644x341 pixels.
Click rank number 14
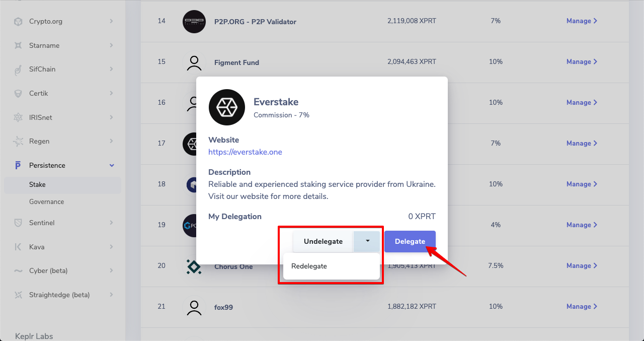162,21
